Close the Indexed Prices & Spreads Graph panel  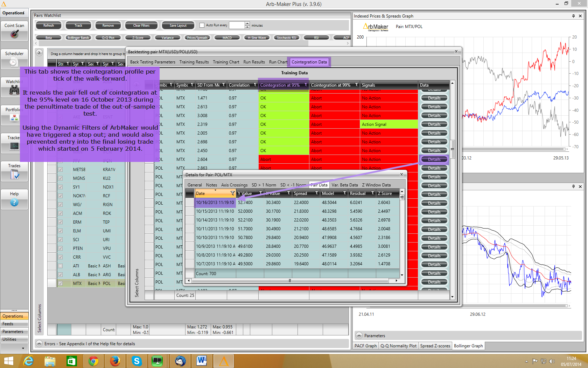point(580,16)
